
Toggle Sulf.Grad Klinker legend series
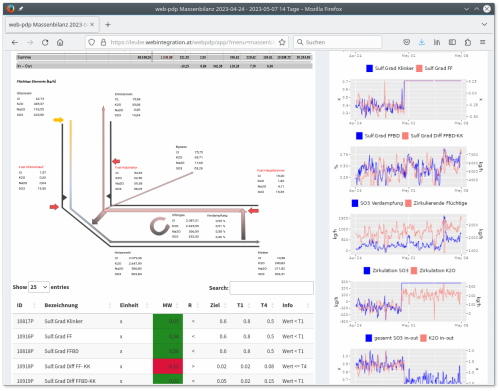pos(390,68)
